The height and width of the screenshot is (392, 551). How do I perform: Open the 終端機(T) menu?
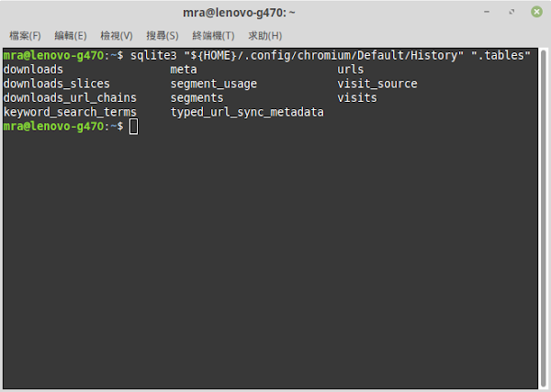click(213, 36)
